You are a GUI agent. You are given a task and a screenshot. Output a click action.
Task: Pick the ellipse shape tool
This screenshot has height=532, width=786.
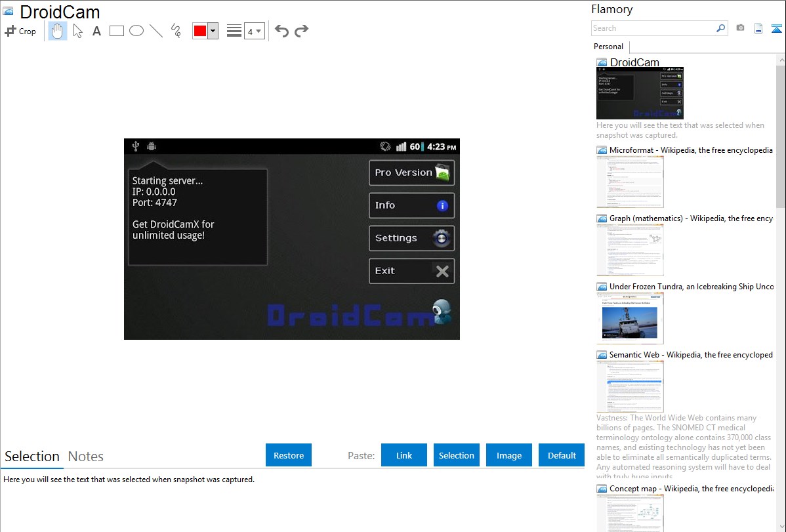(136, 31)
